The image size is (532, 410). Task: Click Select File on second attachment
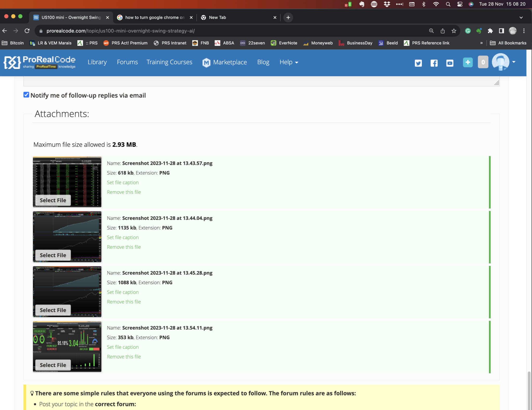pos(53,255)
